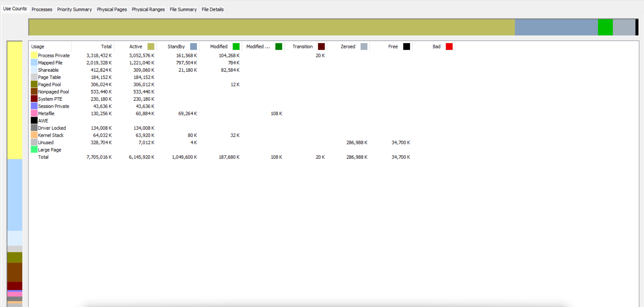Viewport: 644px width, 307px height.
Task: Click the Standby blue-gray color swatch
Action: (194, 46)
